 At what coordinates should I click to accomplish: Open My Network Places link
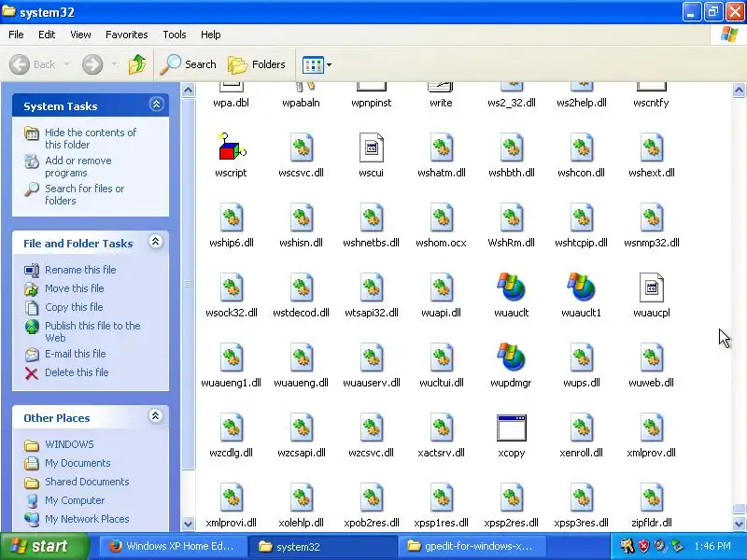(x=87, y=519)
